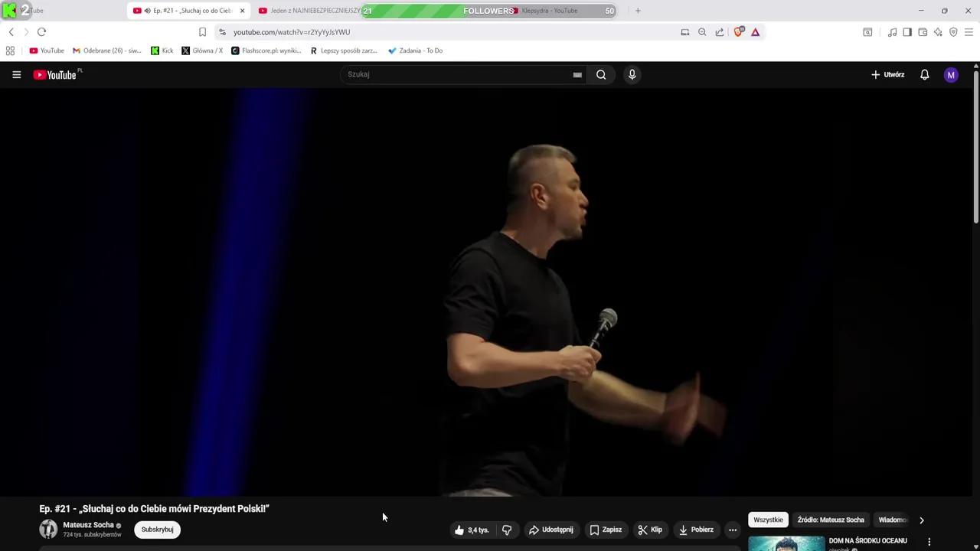Click the Klip button
Viewport: 980px width, 551px height.
tap(650, 530)
